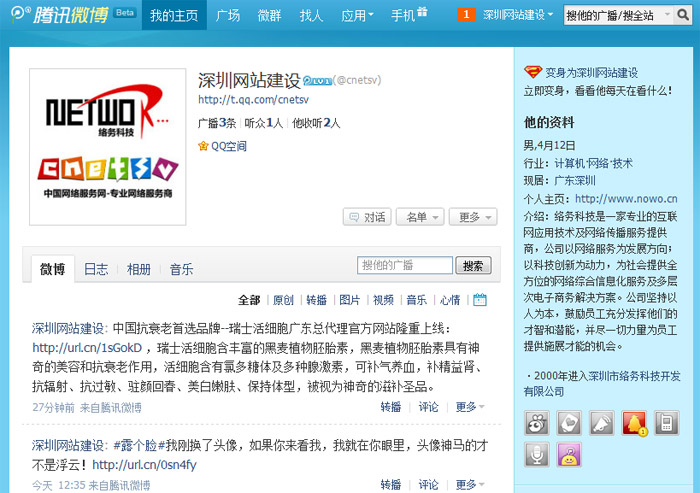700x493 pixels.
Task: Click the microphone badge icon
Action: pos(537,454)
